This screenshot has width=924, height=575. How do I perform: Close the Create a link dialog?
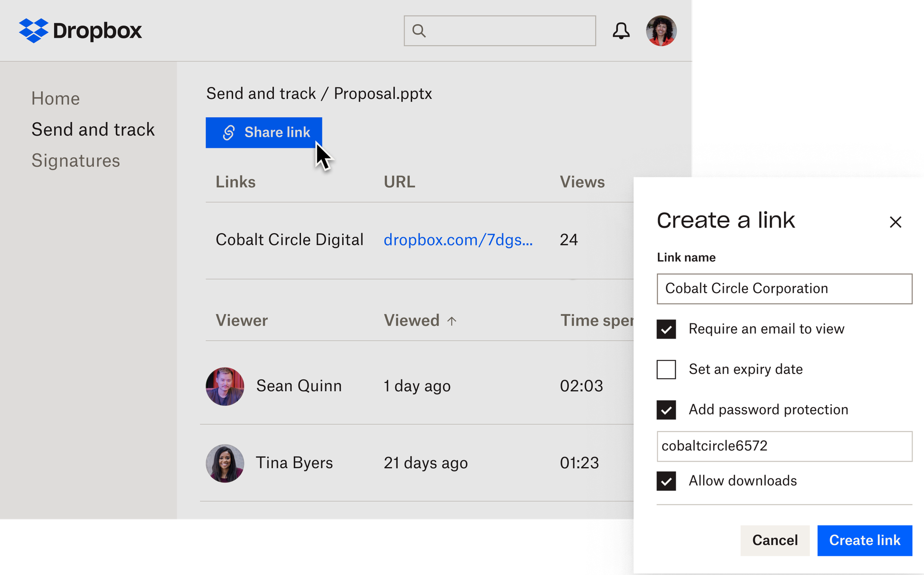[896, 222]
